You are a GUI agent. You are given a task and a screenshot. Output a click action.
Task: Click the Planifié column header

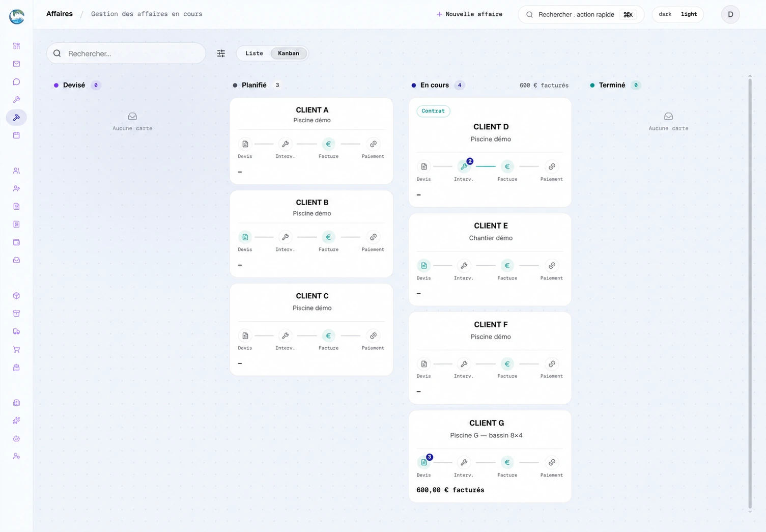(x=254, y=85)
